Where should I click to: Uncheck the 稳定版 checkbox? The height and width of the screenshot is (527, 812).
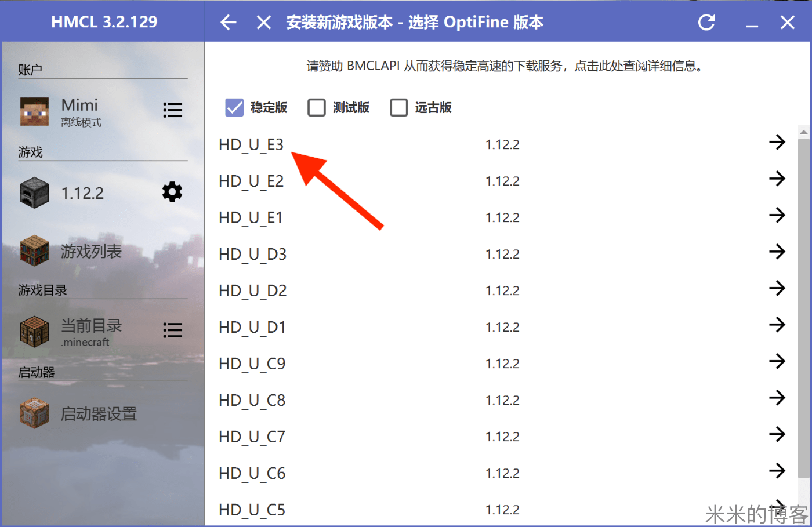point(234,107)
